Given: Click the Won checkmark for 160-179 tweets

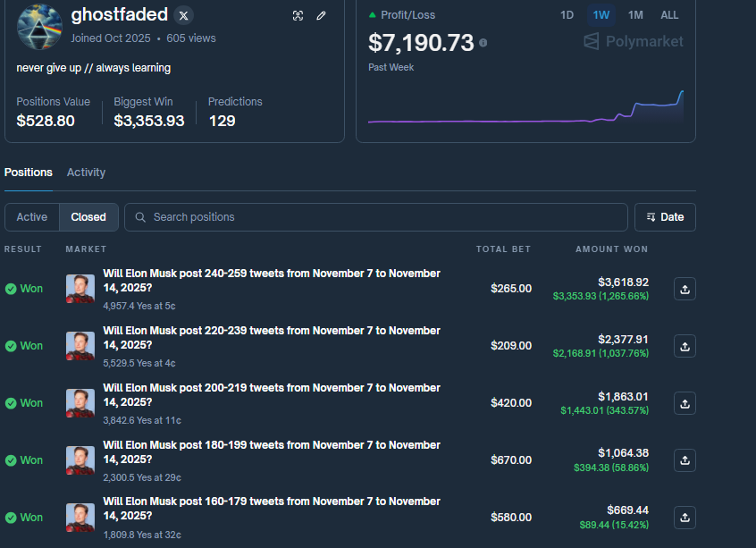Looking at the screenshot, I should click(11, 518).
